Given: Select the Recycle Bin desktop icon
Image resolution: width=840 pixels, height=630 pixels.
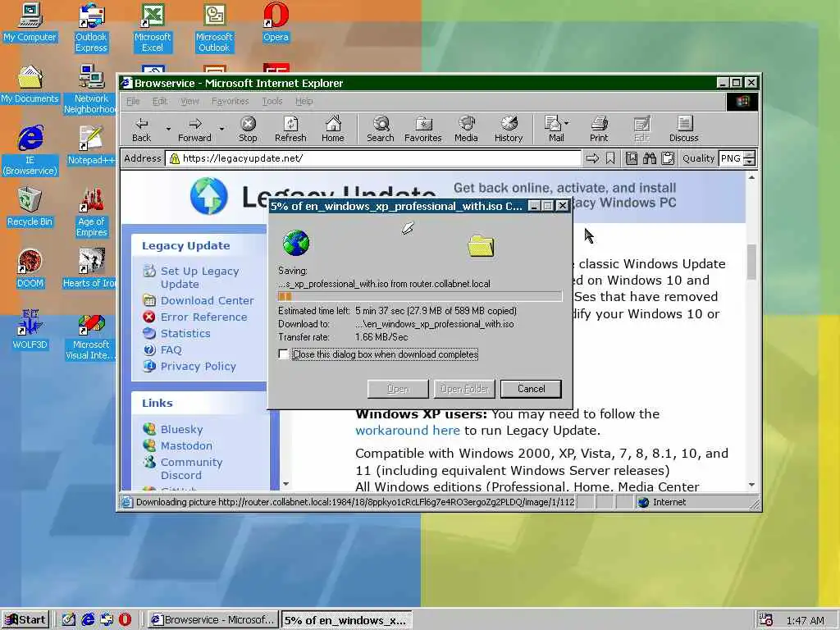Looking at the screenshot, I should click(30, 208).
